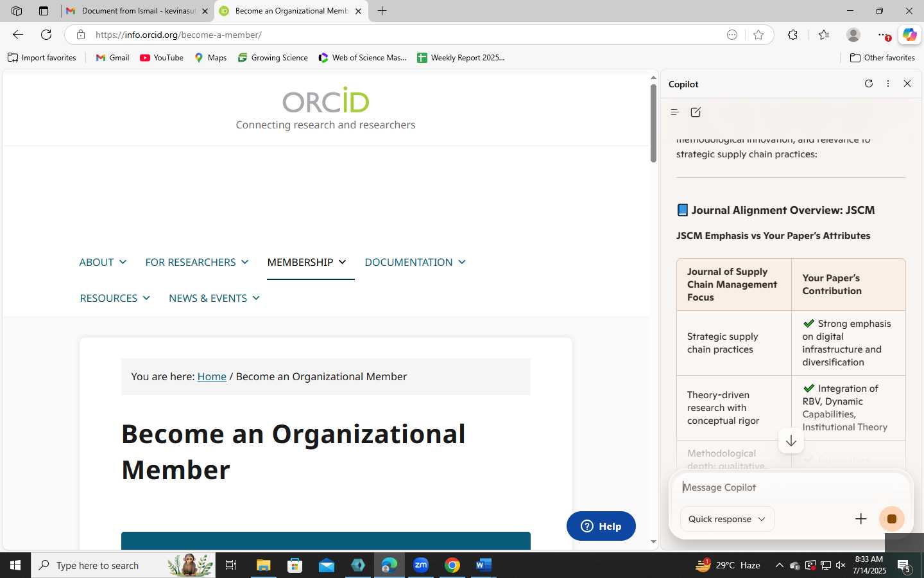Image resolution: width=924 pixels, height=578 pixels.
Task: Open Weekly Report 2025 bookmark
Action: [x=461, y=58]
